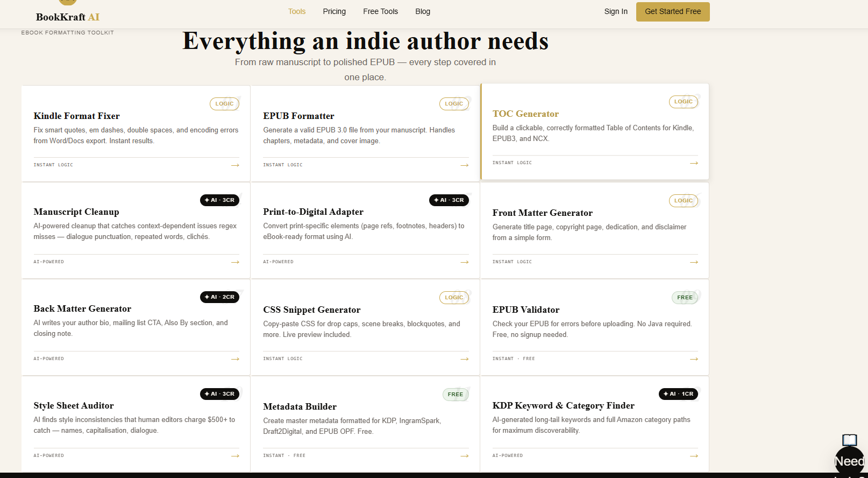Click Sign In
Screen dimensions: 868x478
616,11
